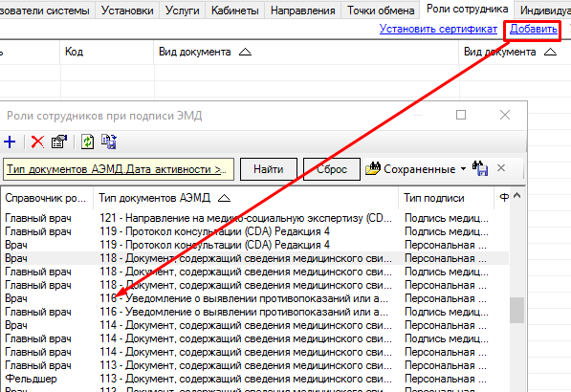This screenshot has width=571, height=392.
Task: Select row 121 - Направление на медико-социальную экспертизу
Action: click(x=255, y=218)
